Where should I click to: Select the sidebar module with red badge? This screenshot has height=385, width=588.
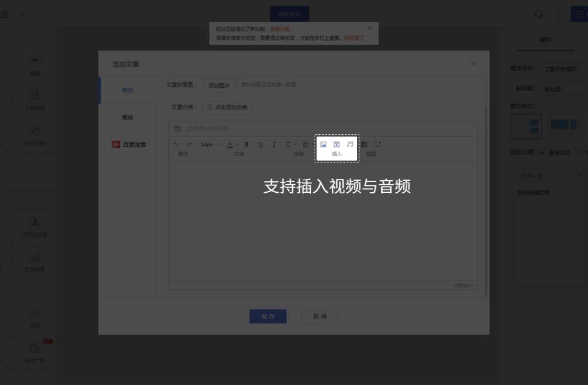click(x=35, y=352)
